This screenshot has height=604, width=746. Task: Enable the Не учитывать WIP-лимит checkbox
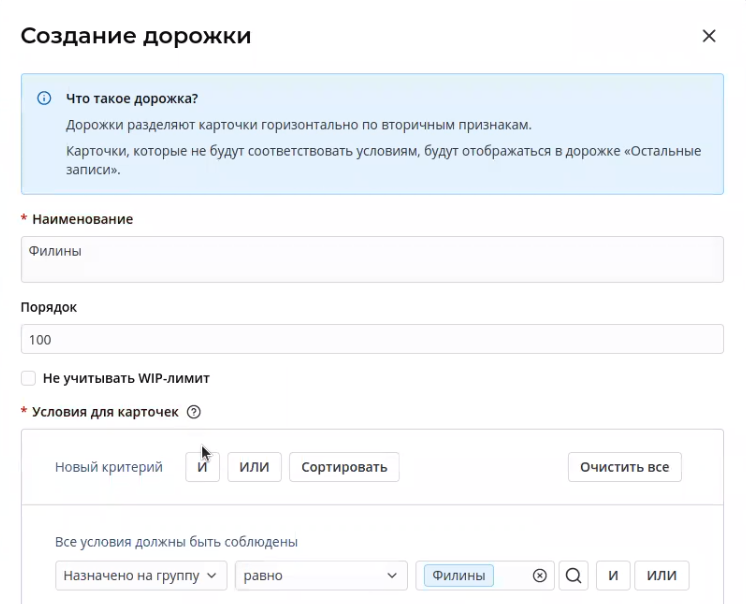point(28,379)
